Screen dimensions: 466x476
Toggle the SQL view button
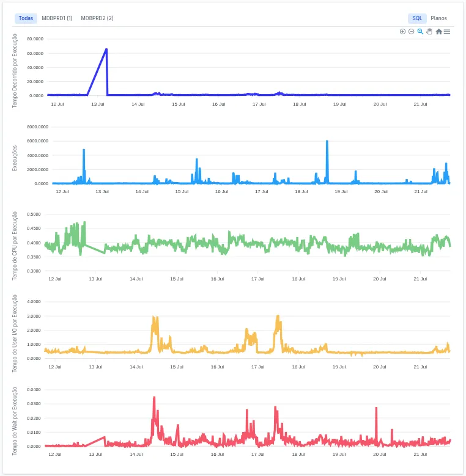click(x=417, y=18)
